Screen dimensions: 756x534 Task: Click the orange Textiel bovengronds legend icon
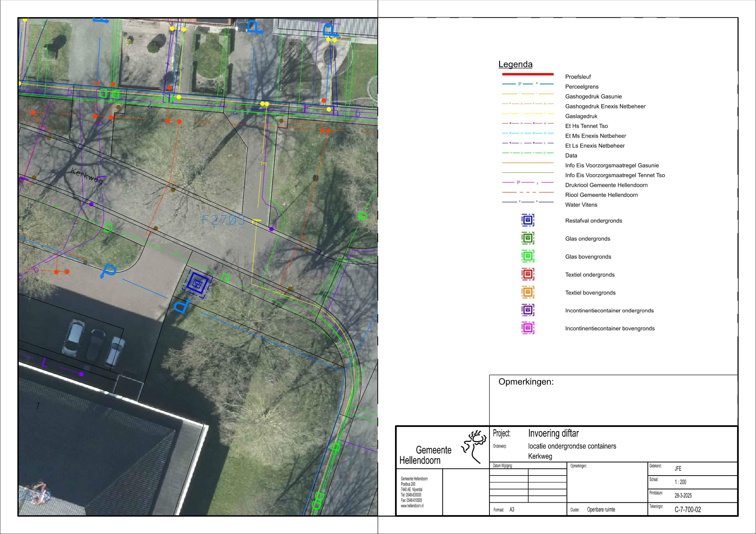527,292
